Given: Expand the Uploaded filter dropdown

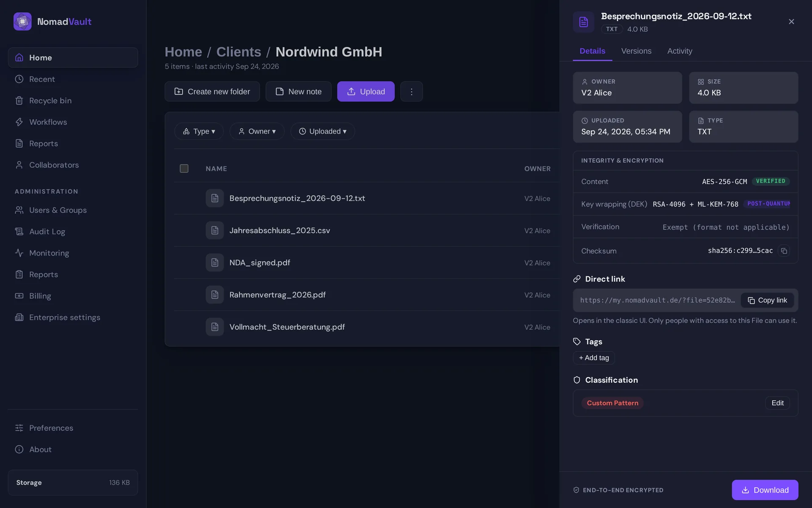Looking at the screenshot, I should click(x=323, y=131).
